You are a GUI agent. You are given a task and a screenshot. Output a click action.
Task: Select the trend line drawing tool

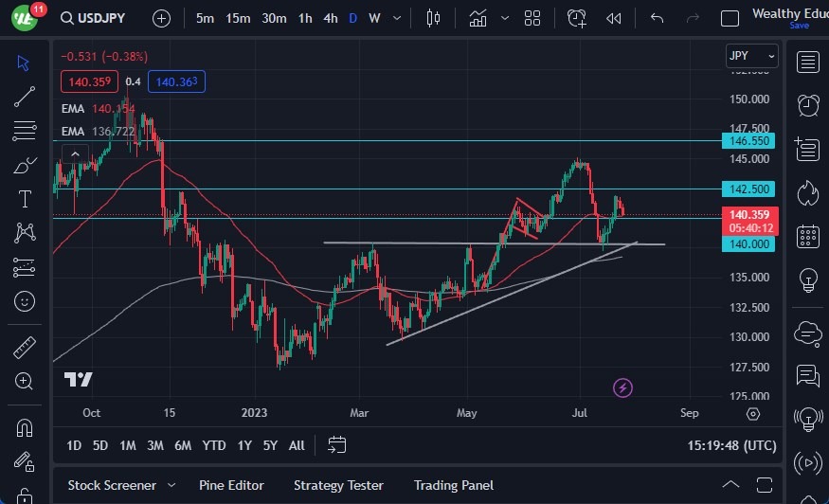[25, 96]
